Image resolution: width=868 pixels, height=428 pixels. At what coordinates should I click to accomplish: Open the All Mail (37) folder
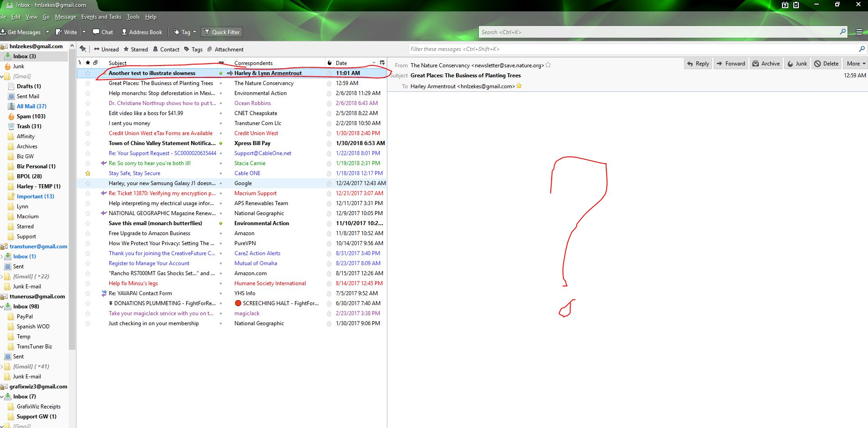(31, 106)
